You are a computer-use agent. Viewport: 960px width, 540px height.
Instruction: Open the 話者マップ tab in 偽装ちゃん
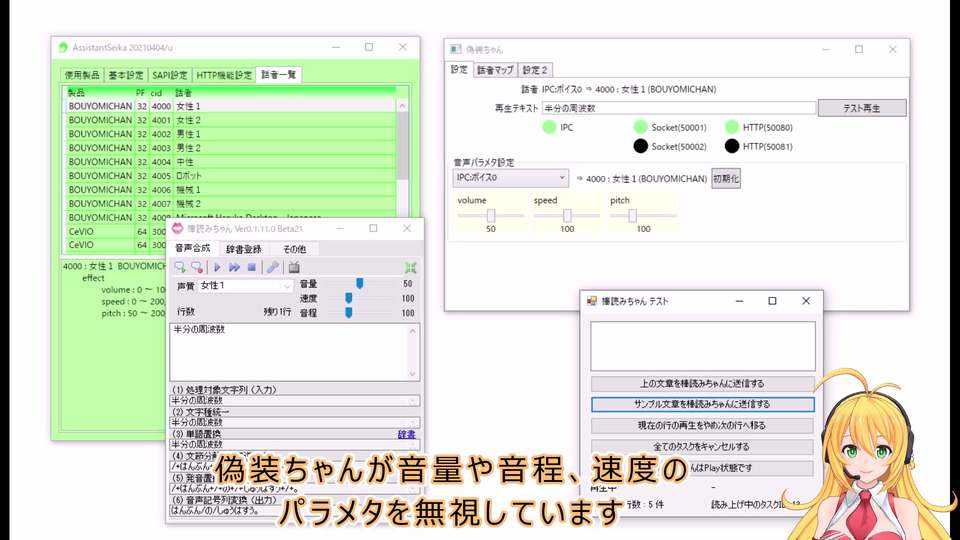pyautogui.click(x=495, y=70)
